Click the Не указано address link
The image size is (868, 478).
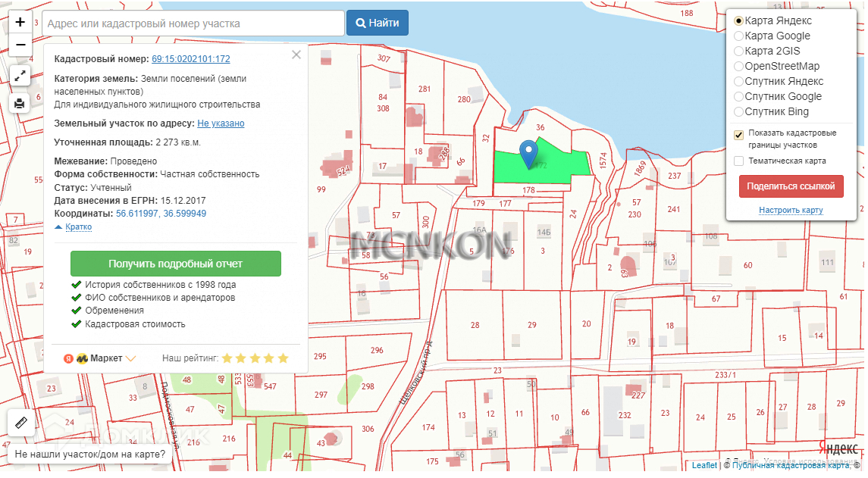tap(221, 123)
